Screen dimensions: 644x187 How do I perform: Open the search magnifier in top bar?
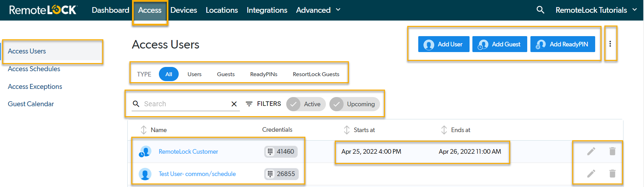(x=540, y=10)
